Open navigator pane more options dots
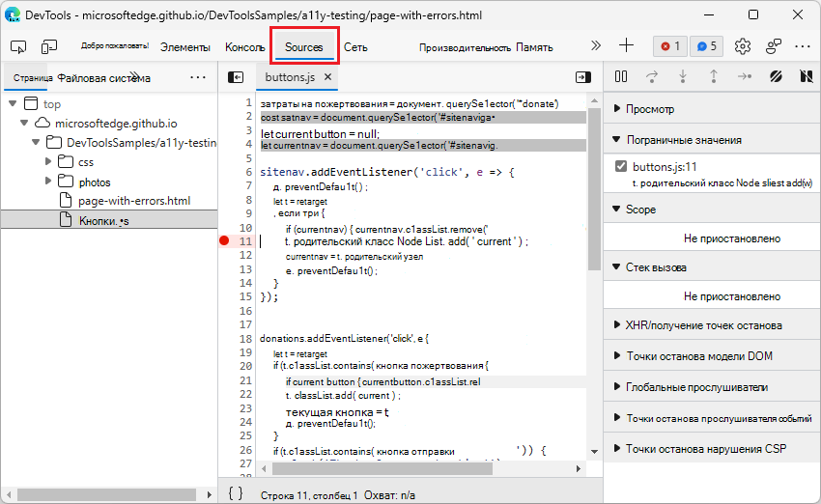 (198, 77)
